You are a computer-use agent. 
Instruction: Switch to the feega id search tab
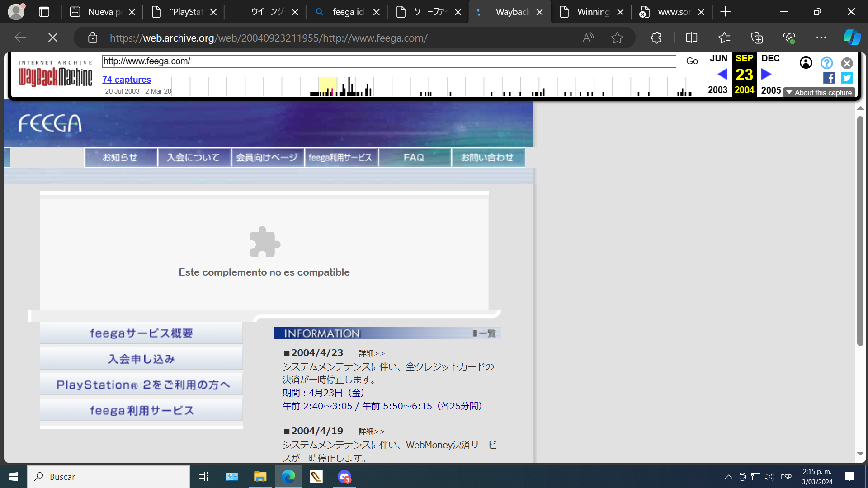click(346, 12)
